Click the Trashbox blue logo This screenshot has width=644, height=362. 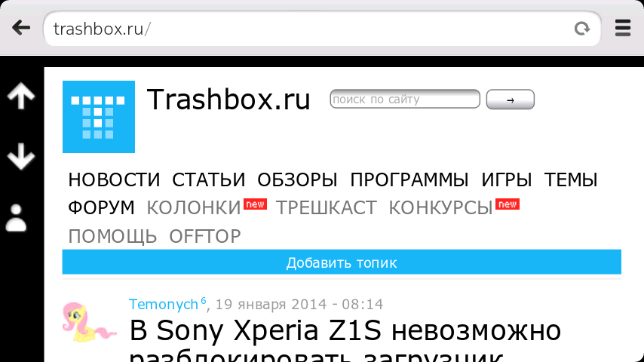click(x=99, y=117)
